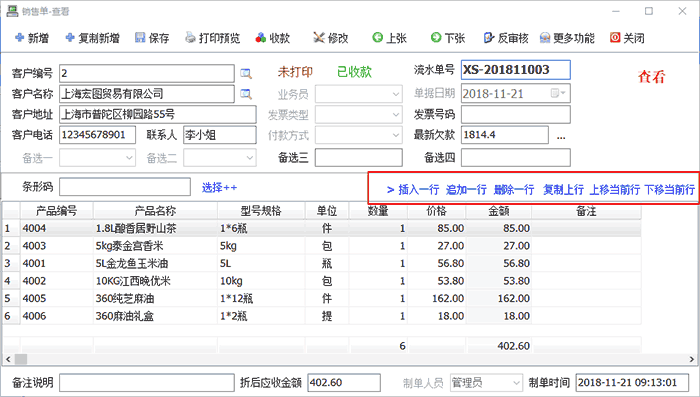Click 下移当前行 move row down link

[670, 190]
